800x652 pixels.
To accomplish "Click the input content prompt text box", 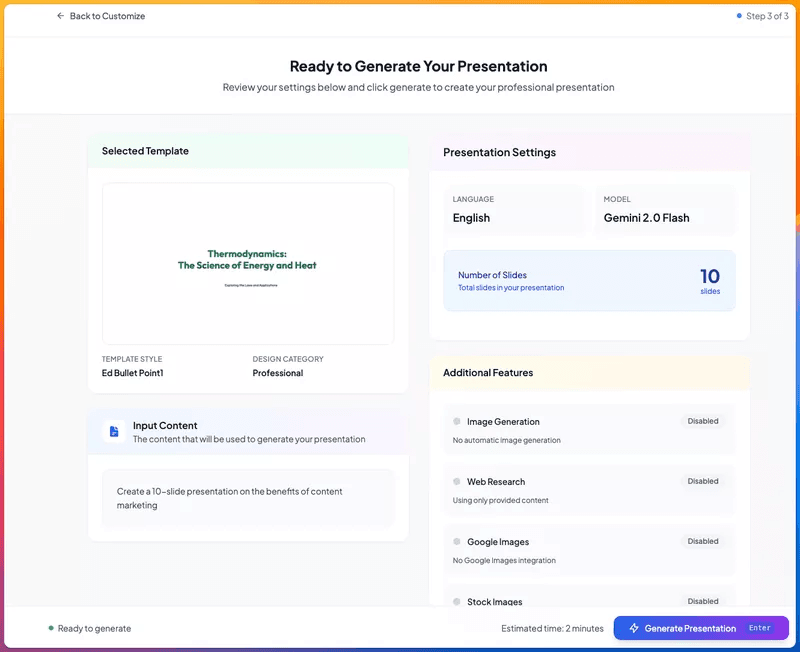I will point(248,498).
